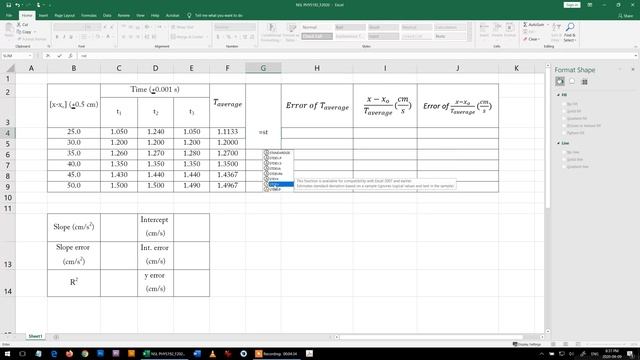
Task: Collapse the Line section in Format Shape
Action: pyautogui.click(x=558, y=143)
